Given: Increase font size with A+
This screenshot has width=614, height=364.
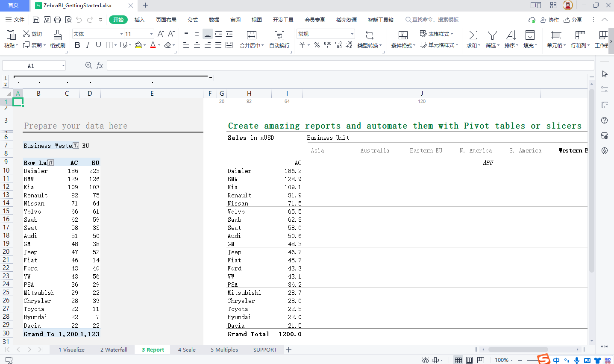Looking at the screenshot, I should 161,34.
